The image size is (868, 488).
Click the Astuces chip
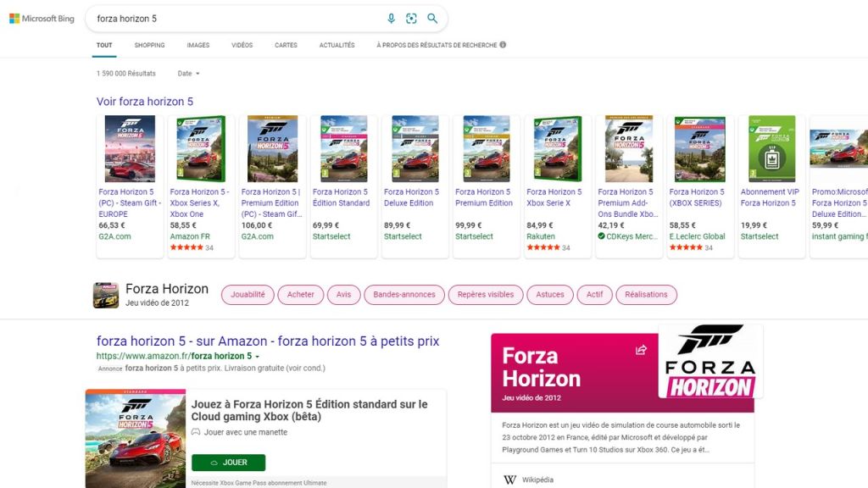(x=549, y=294)
